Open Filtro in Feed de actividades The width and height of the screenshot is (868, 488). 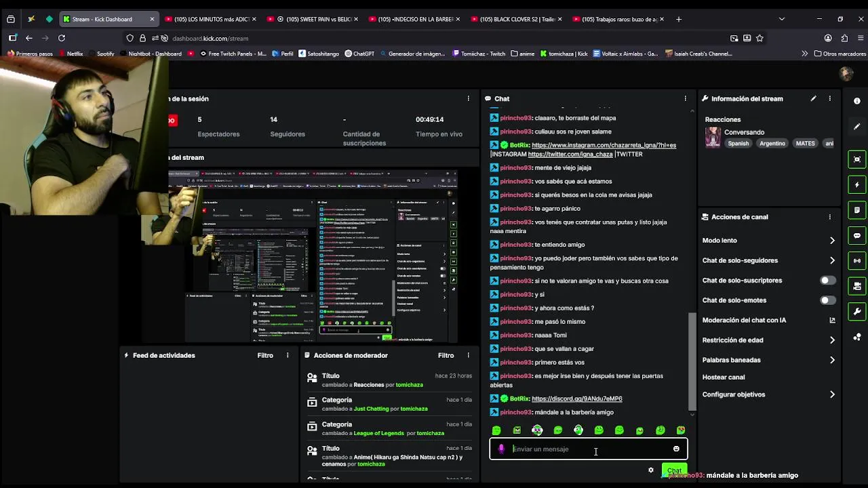265,355
